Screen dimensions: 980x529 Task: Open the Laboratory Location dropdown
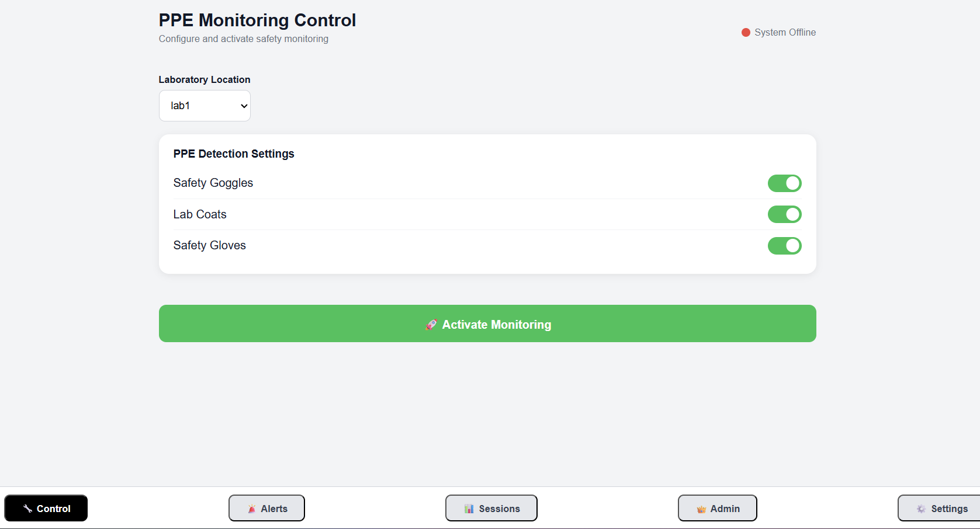pyautogui.click(x=205, y=106)
